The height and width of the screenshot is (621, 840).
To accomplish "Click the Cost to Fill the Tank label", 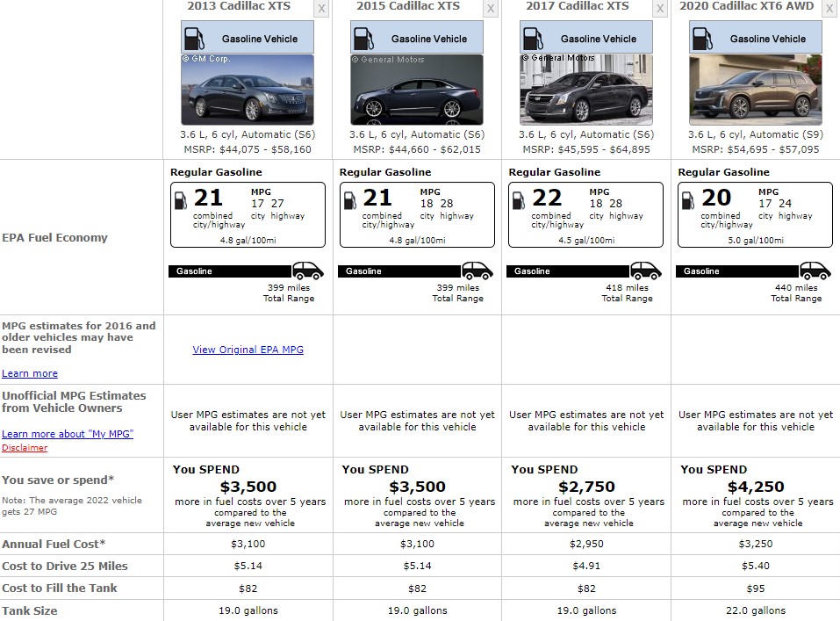I will 60,589.
